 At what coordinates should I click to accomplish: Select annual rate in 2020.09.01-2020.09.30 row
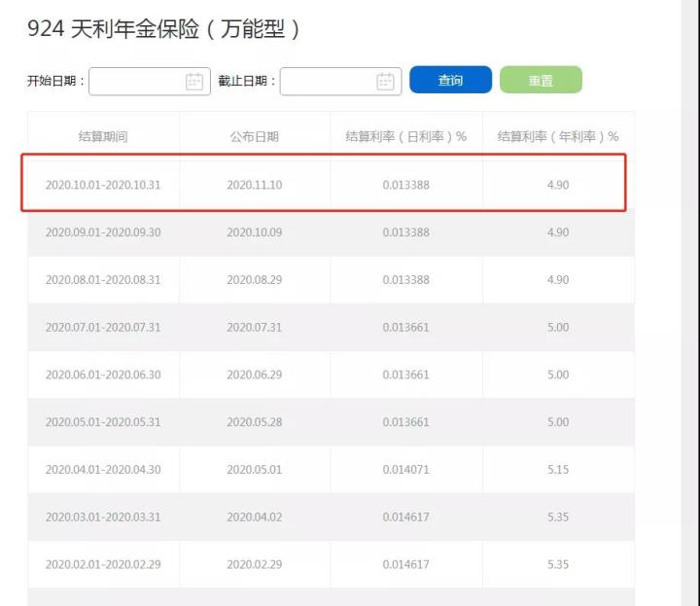pos(558,232)
